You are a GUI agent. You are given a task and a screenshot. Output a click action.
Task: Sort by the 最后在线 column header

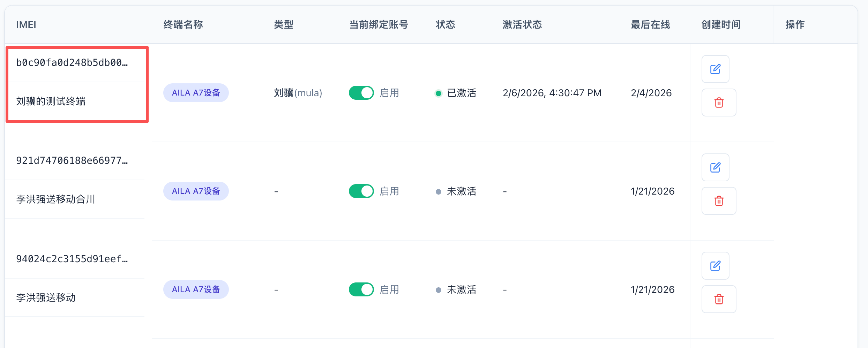point(650,24)
